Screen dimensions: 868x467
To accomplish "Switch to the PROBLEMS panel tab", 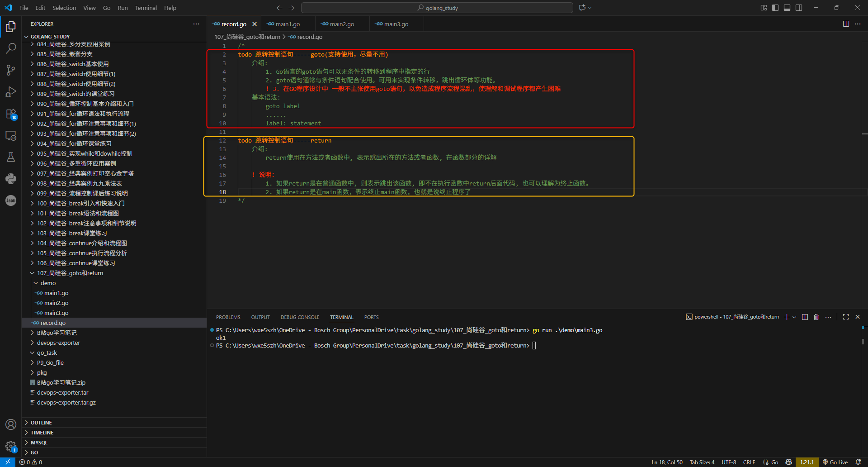I will [x=228, y=317].
